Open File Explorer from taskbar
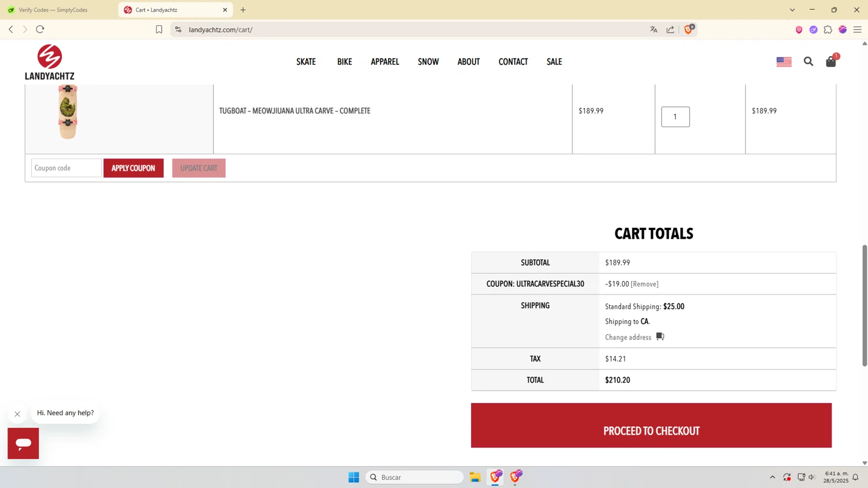The width and height of the screenshot is (868, 488). (475, 477)
